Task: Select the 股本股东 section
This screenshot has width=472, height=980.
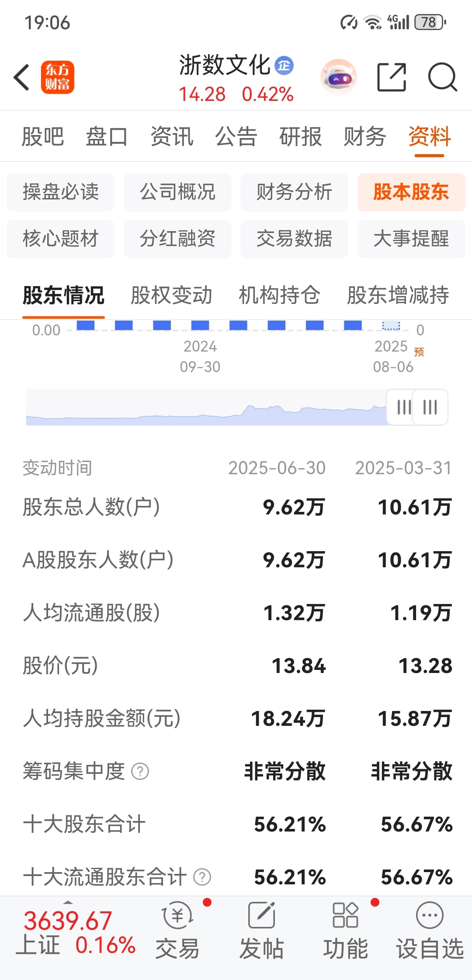Action: (x=411, y=192)
